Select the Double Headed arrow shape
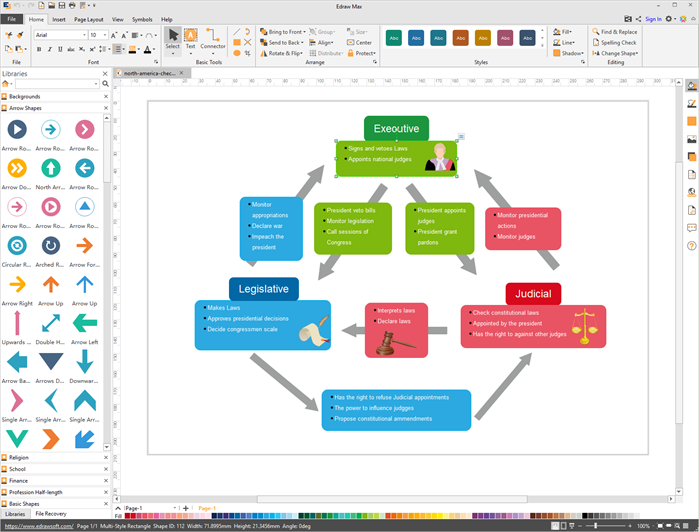 (x=51, y=323)
